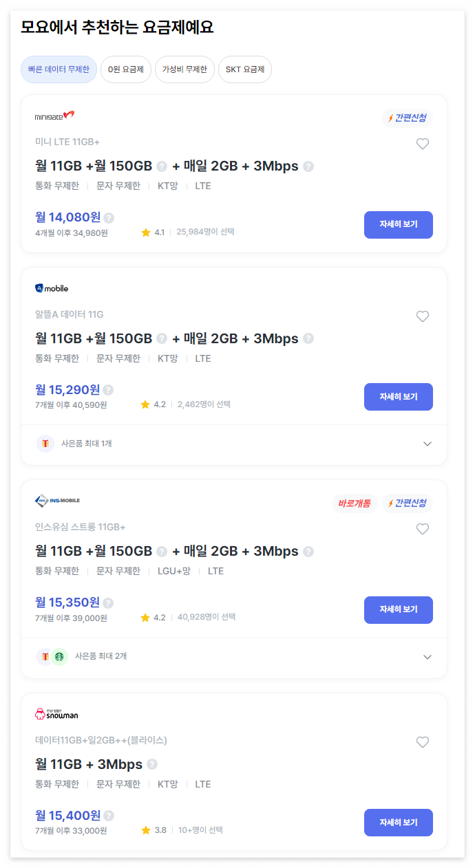This screenshot has width=475, height=868.
Task: Favorite the 데이터11GB+일2GB++ plan heart
Action: [x=423, y=742]
